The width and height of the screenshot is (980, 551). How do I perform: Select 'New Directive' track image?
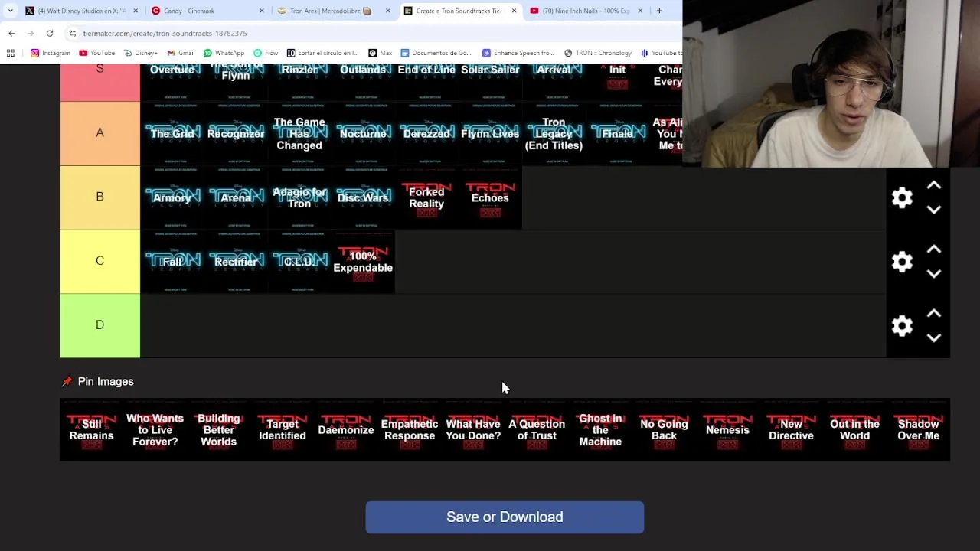[x=791, y=430]
